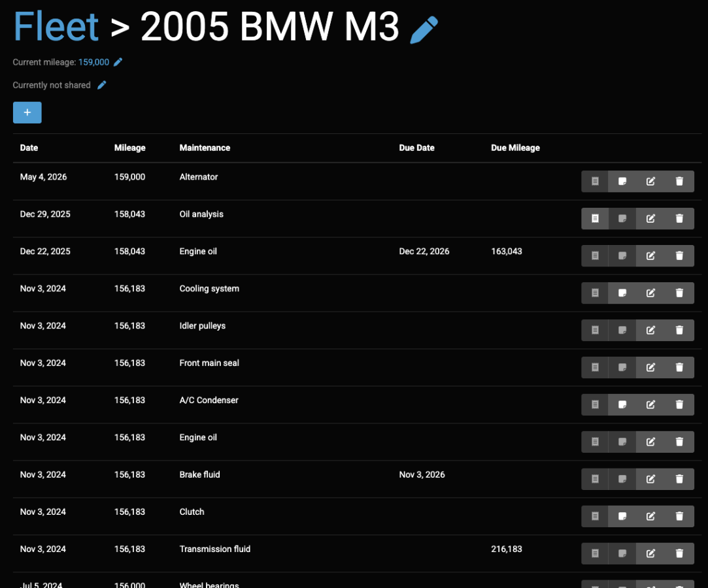Edit the Front main seal record

[x=650, y=367]
